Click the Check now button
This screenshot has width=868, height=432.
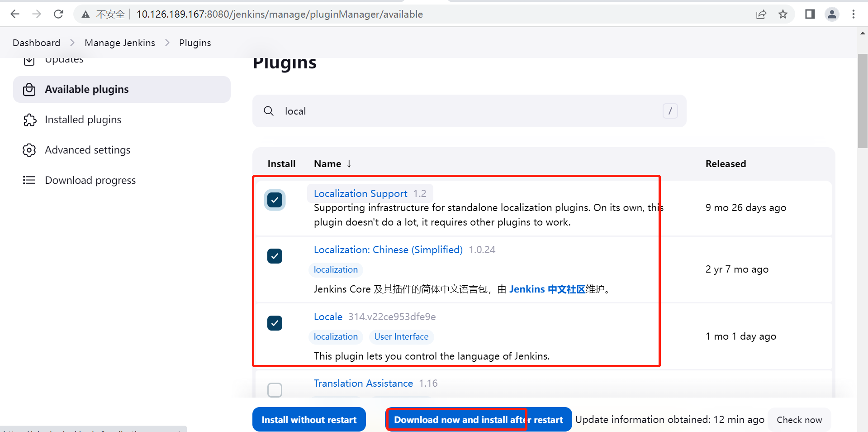click(799, 420)
